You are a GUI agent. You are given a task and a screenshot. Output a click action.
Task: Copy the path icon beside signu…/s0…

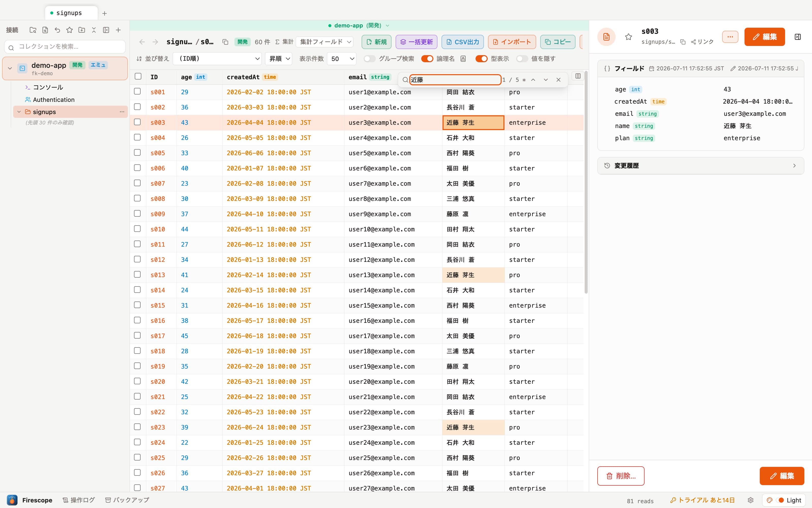point(226,42)
